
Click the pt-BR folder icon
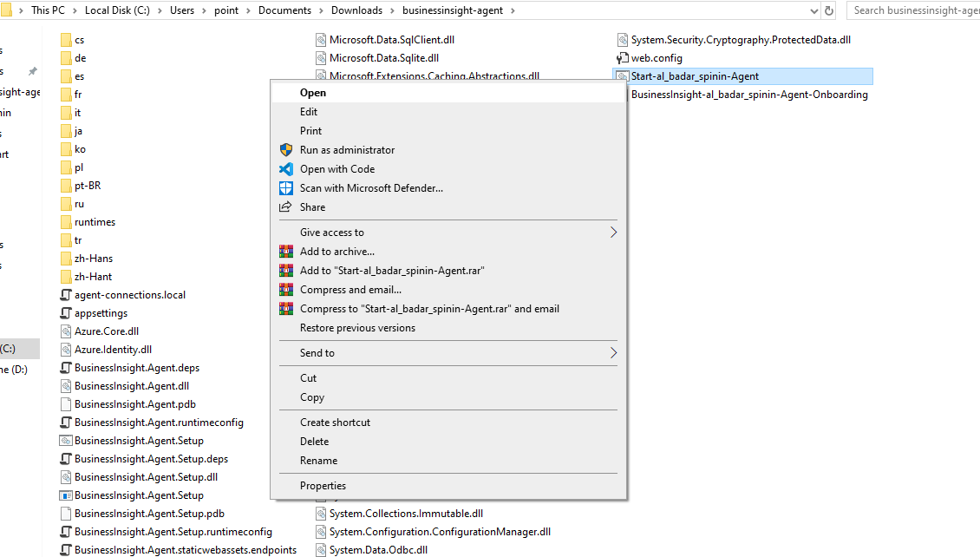[66, 186]
